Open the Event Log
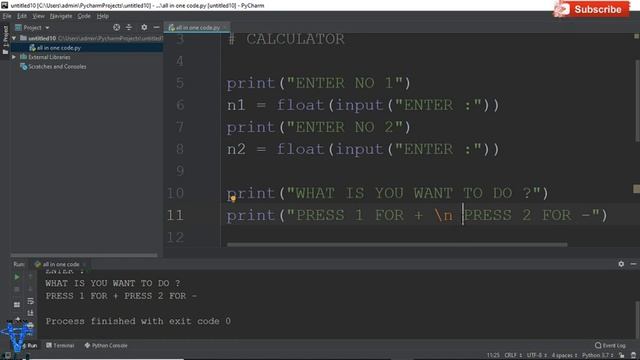Screen dimensions: 640x360 point(610,346)
